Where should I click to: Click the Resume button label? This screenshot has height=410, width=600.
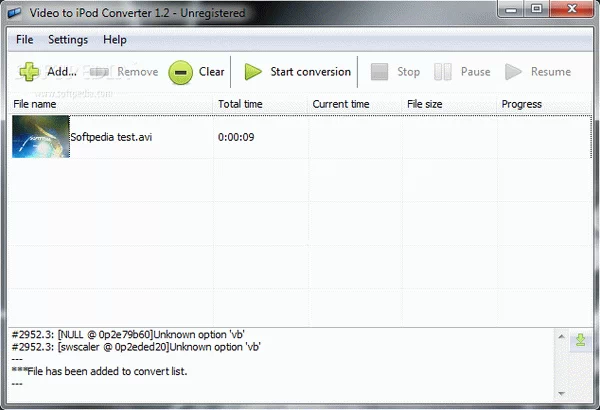coord(551,72)
